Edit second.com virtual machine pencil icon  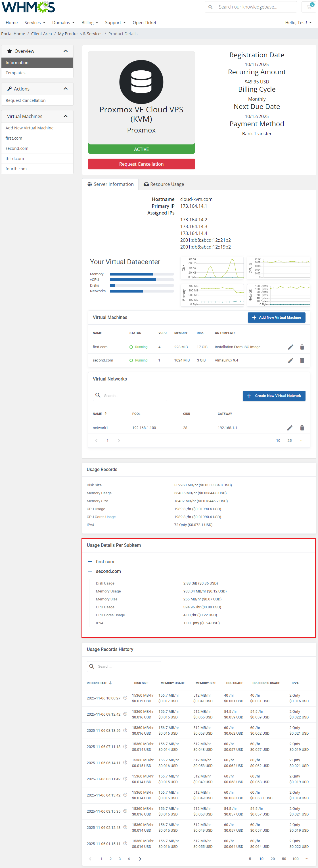coord(290,361)
